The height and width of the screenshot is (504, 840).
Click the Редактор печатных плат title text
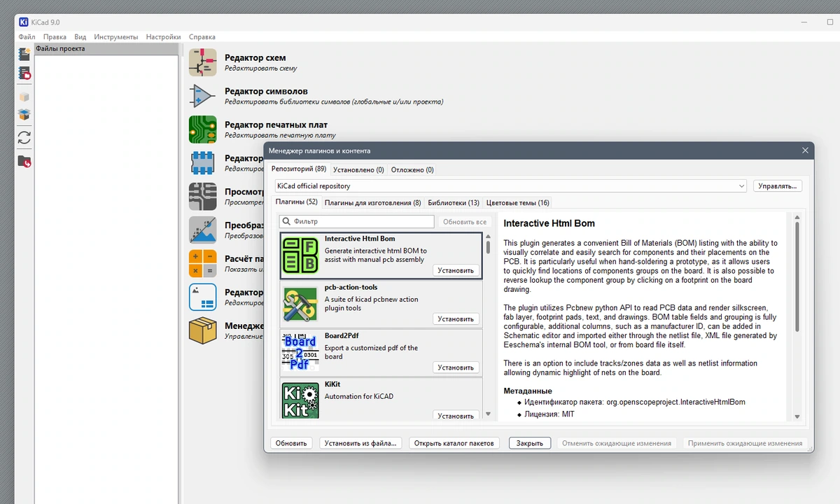(276, 125)
